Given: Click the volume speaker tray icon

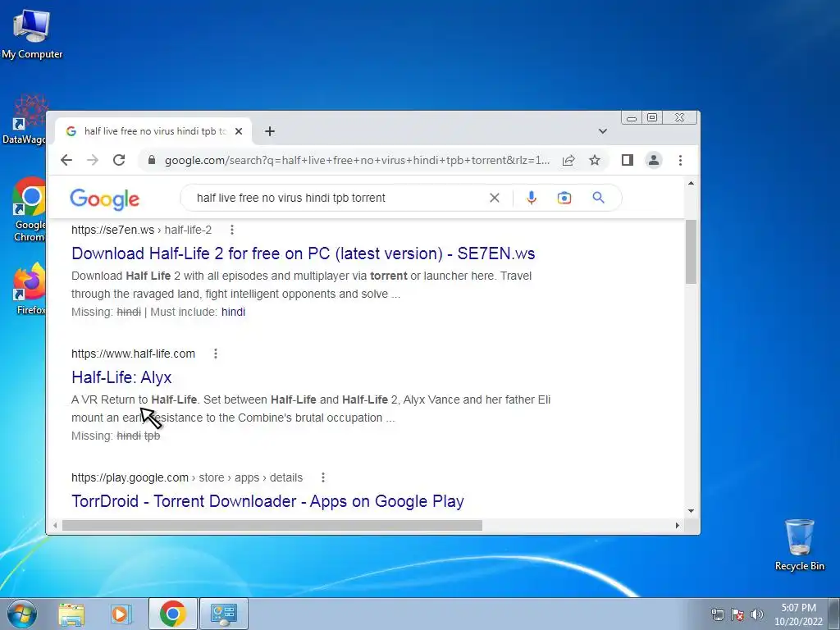Looking at the screenshot, I should click(x=757, y=614).
